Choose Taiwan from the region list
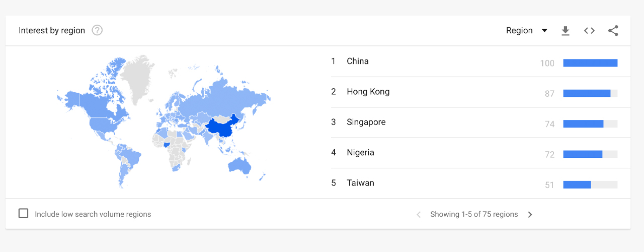Image resolution: width=644 pixels, height=252 pixels. [360, 183]
